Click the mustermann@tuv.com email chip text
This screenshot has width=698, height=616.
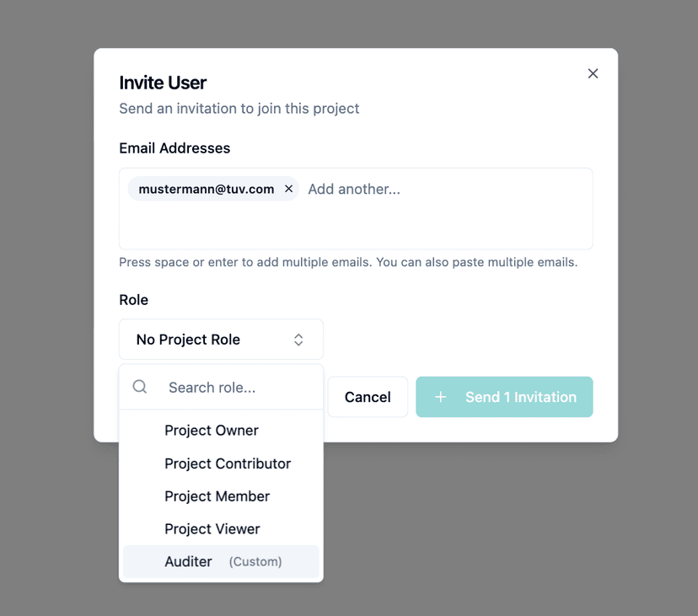[x=206, y=190]
